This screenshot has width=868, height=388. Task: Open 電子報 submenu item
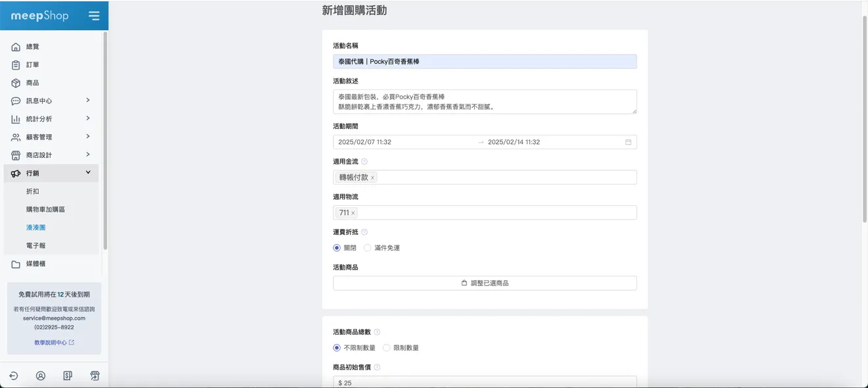click(36, 245)
